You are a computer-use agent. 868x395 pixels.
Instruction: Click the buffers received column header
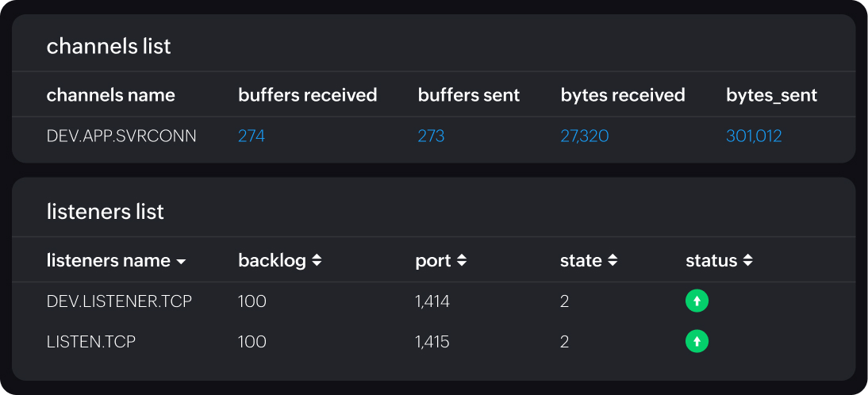(308, 95)
